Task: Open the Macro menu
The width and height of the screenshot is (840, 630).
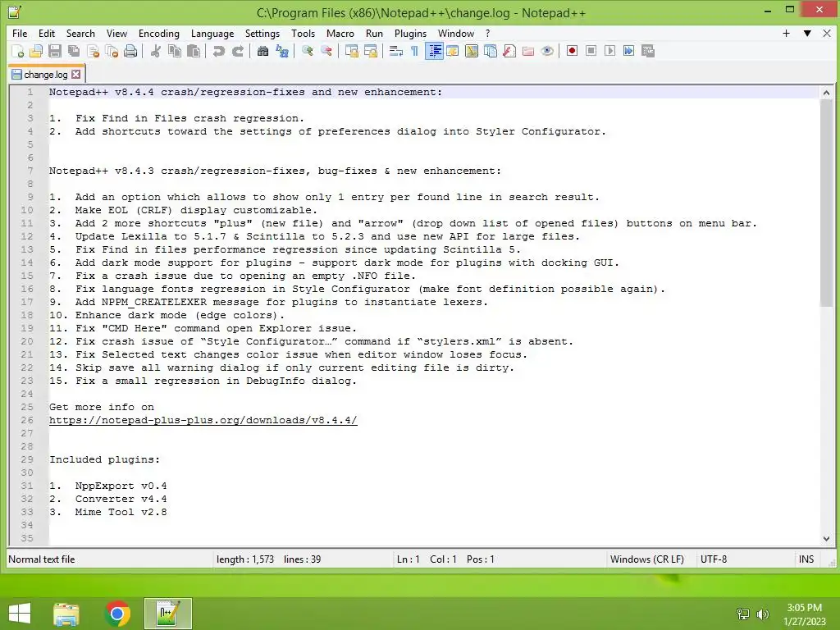Action: 340,33
